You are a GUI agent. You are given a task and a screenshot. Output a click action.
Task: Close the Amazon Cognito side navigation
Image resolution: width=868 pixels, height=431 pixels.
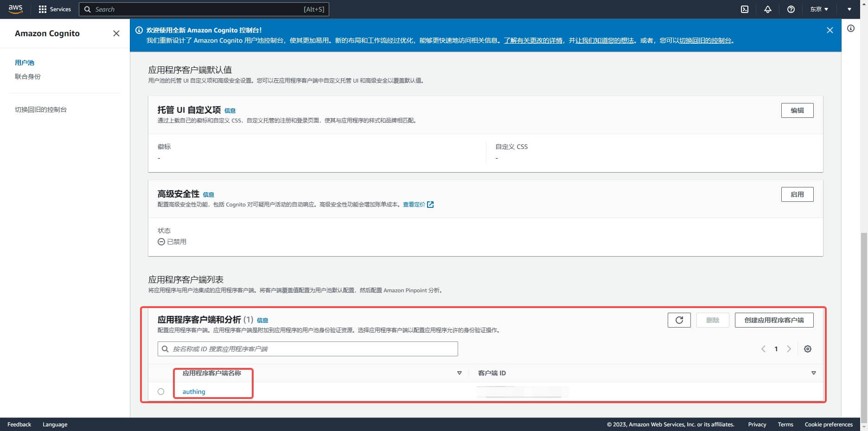[116, 33]
